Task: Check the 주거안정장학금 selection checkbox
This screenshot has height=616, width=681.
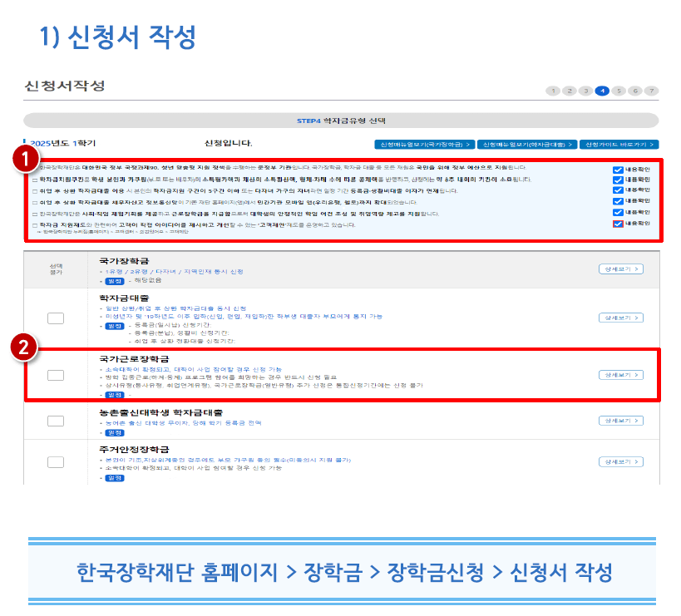Action: coord(56,462)
